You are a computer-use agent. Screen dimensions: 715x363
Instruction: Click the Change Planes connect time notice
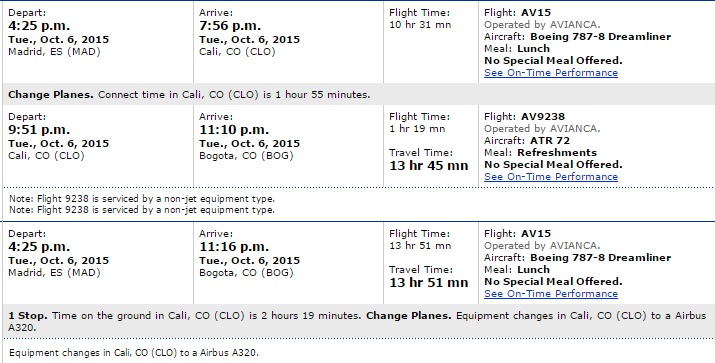(189, 95)
